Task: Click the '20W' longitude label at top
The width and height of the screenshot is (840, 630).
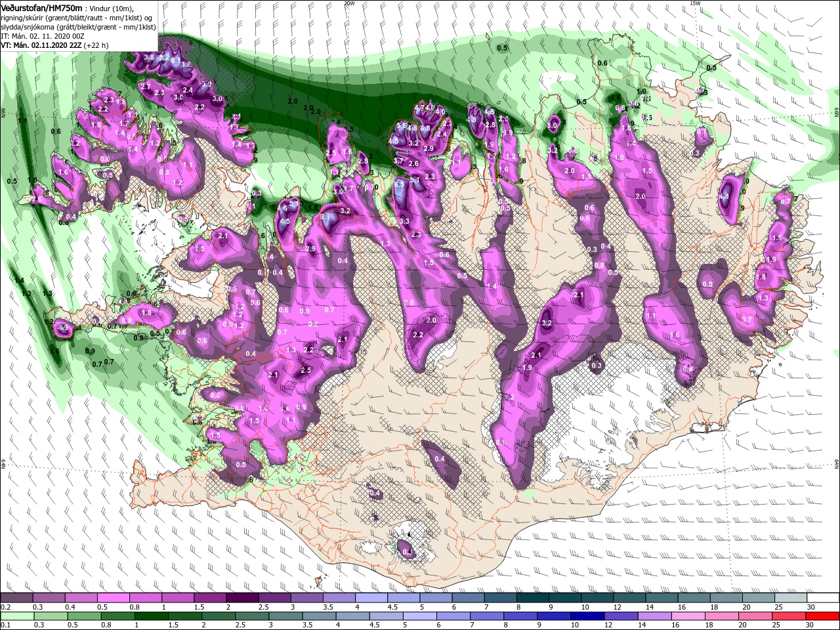Action: [x=349, y=3]
